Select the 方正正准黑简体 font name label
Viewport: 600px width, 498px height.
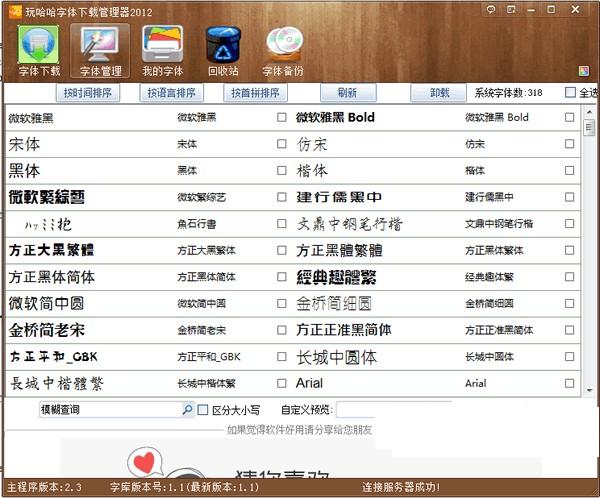click(499, 330)
